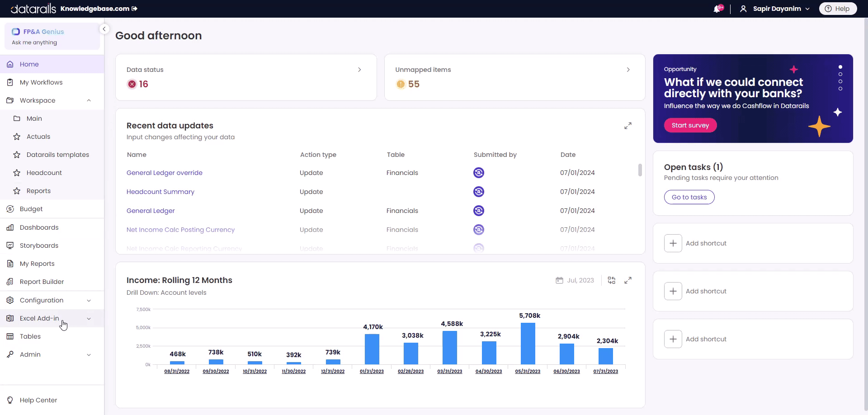Open Dashboards from the sidebar
Viewport: 868px width, 415px height.
[39, 227]
